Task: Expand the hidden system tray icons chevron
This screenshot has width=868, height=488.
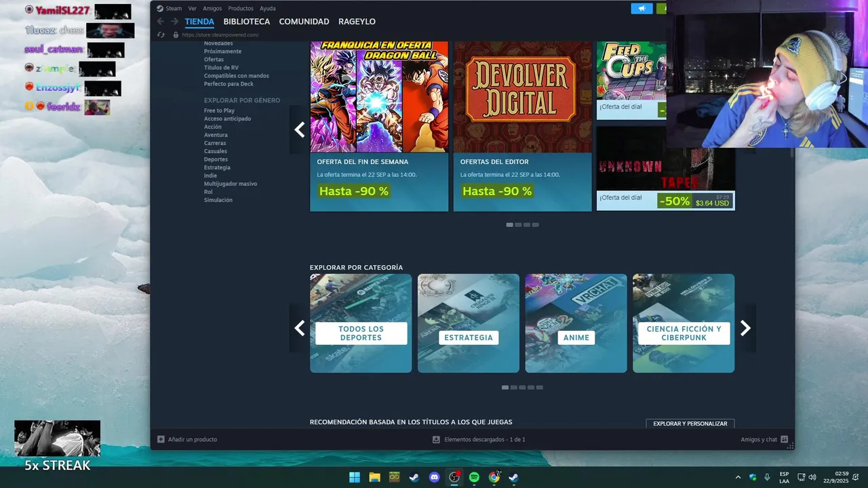Action: pos(738,477)
